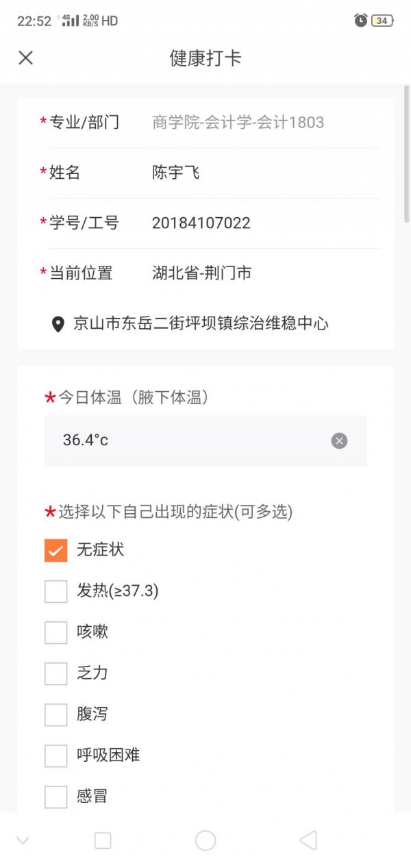Mark the 感冒 checkbox
411x868 pixels.
pos(56,797)
